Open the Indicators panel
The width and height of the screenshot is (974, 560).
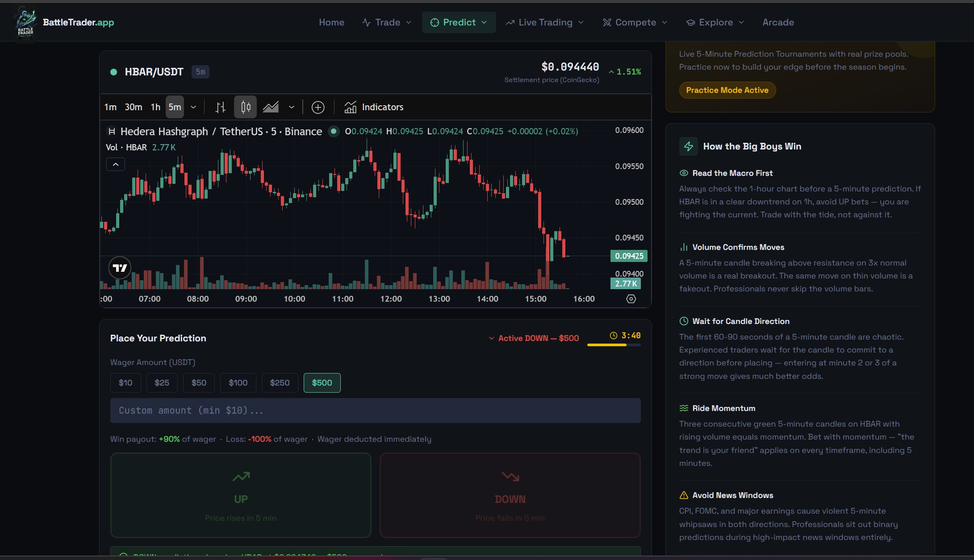pos(374,107)
